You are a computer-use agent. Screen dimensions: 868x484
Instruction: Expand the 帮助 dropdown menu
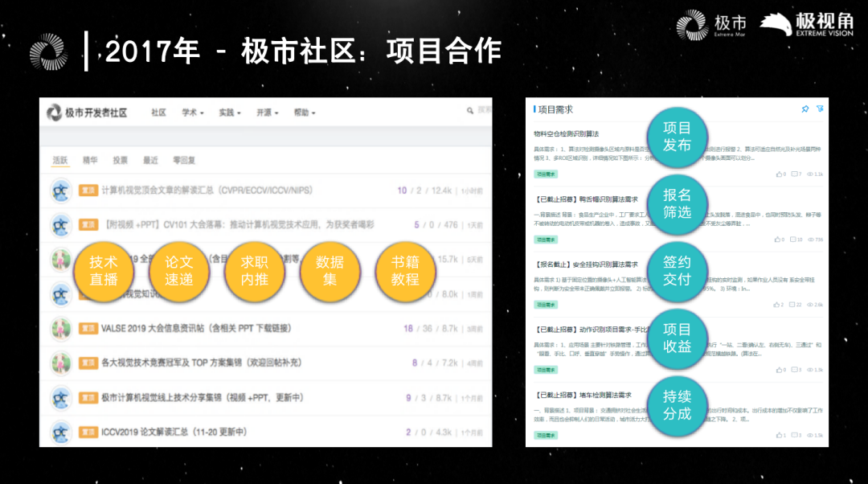click(305, 113)
